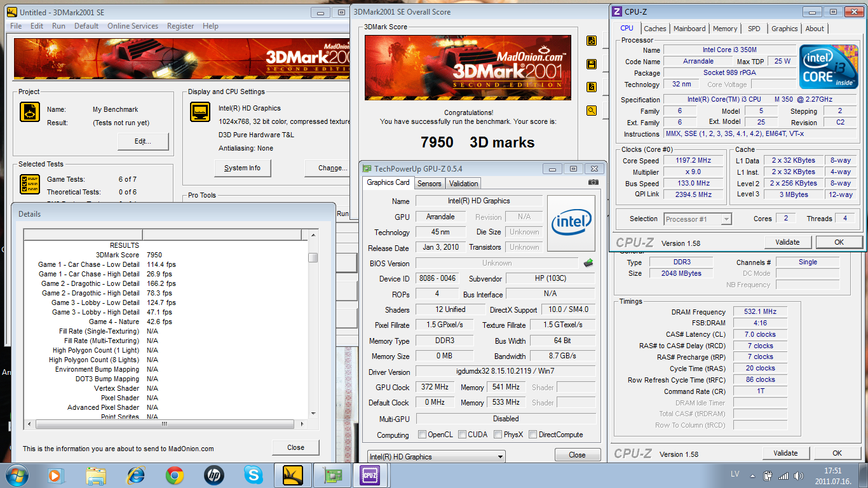Open the Processor #1 selection dropdown in CPU-Z
Viewport: 868px width, 488px height.
point(698,219)
